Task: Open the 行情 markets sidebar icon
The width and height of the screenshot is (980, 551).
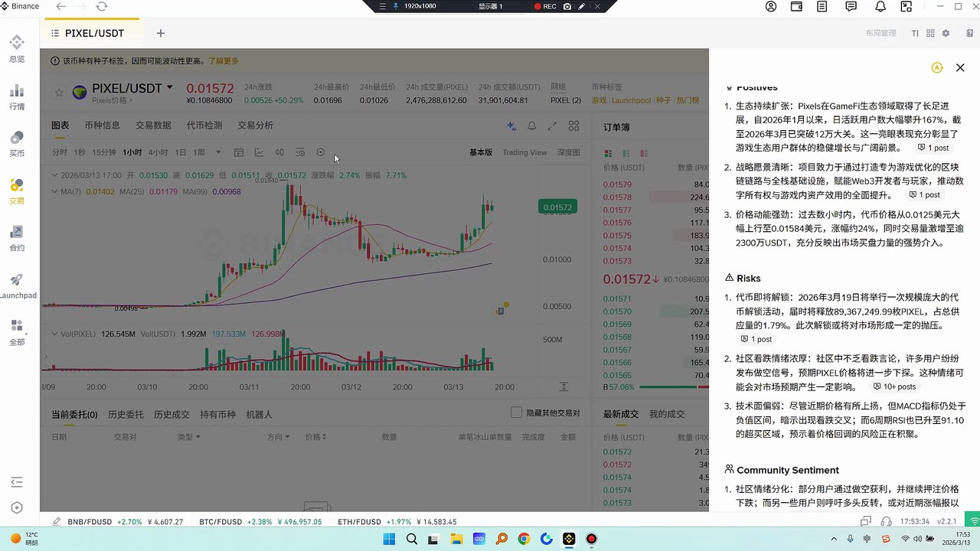Action: point(17,96)
